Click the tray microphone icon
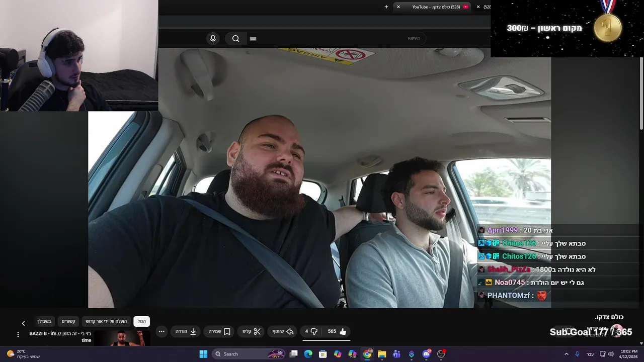The image size is (644, 362). pos(577,354)
